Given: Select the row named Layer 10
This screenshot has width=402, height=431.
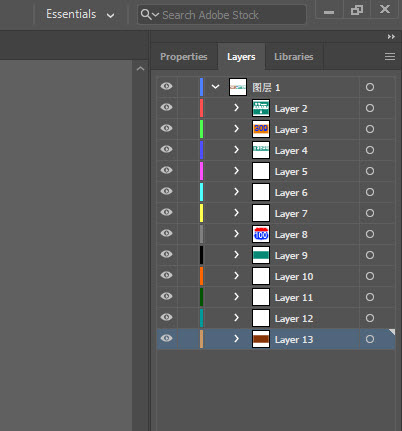Looking at the screenshot, I should pos(276,276).
